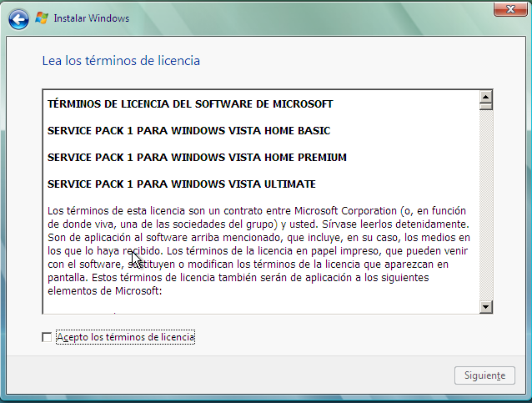Click the line starting 'Los términos de esta licencia'
This screenshot has height=403, width=532.
click(x=257, y=211)
